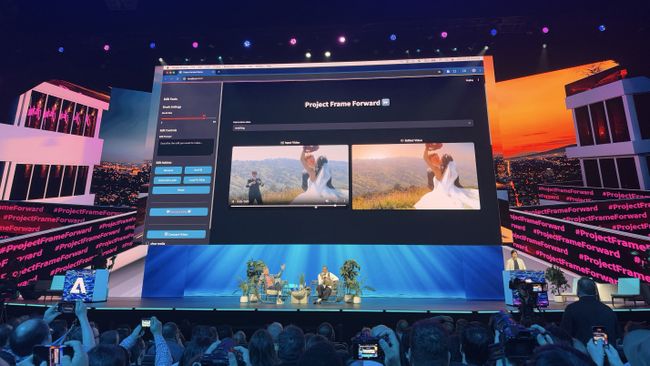Adjust the red brush size slider
Viewport: 650px width, 366px height.
189,118
